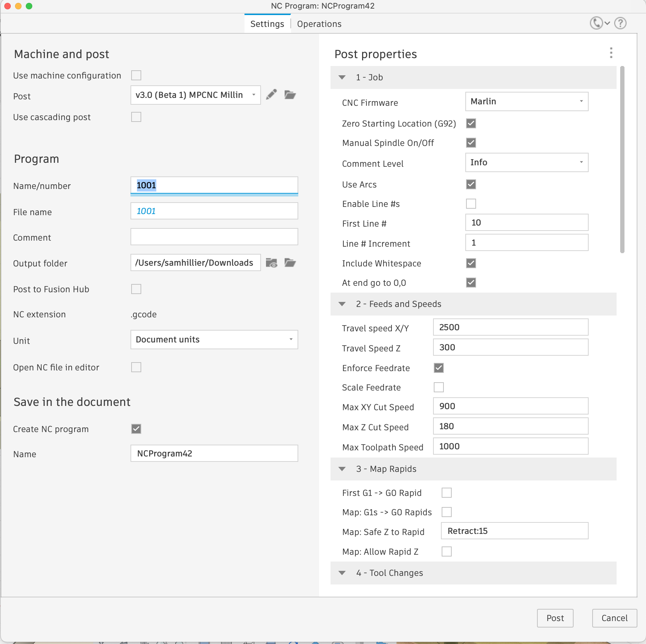Viewport: 646px width, 644px height.
Task: Expand the Unit dropdown
Action: 214,340
